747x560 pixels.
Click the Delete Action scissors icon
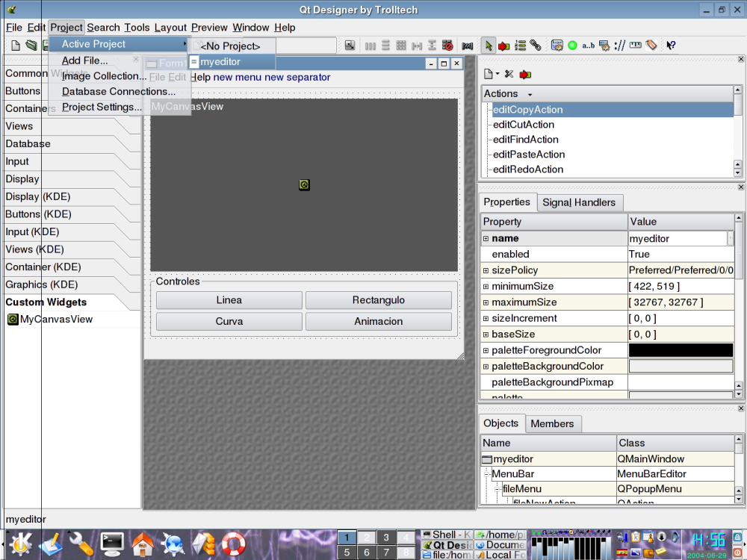coord(509,74)
